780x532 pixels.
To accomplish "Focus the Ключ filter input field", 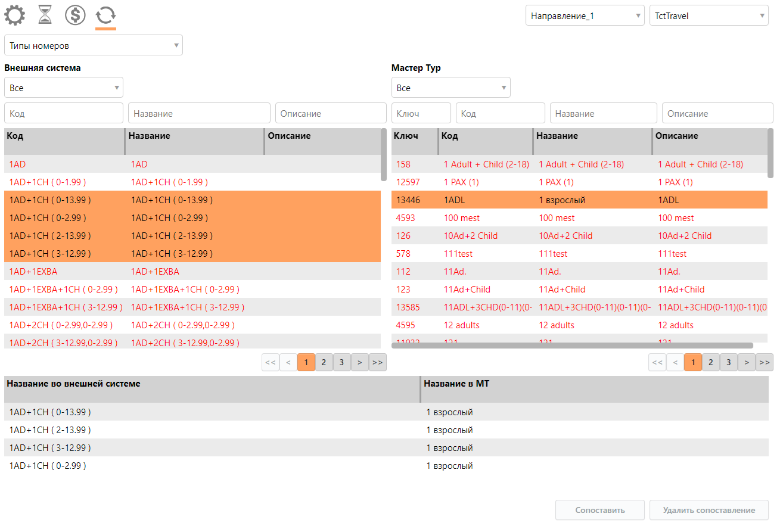I will (421, 113).
